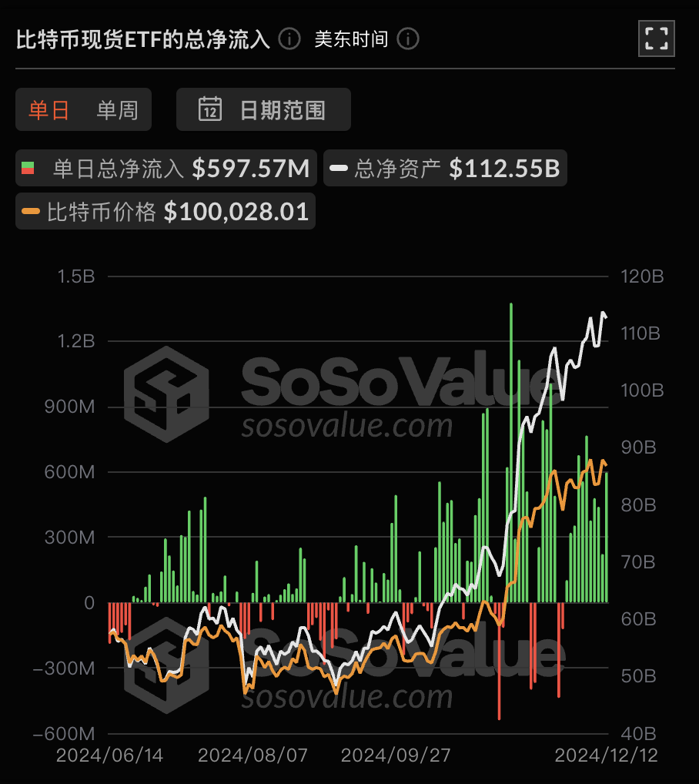Screen dimensions: 699x784
Task: Switch to the 单周 weekly tab
Action: [x=117, y=109]
